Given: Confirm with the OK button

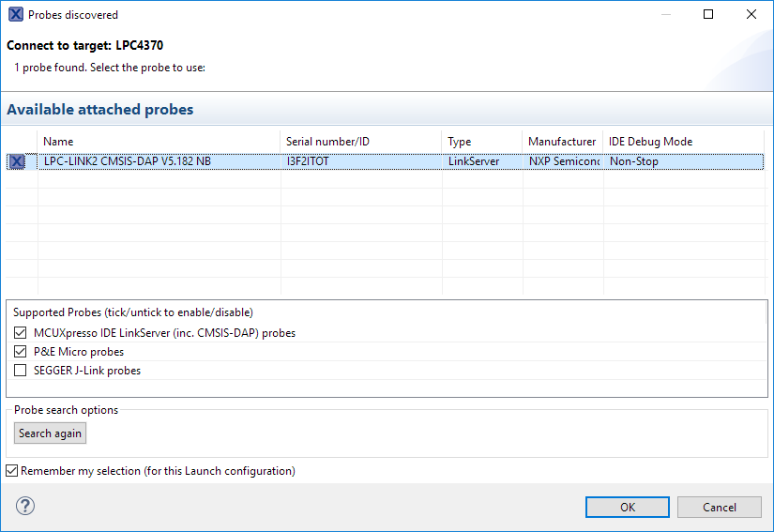Looking at the screenshot, I should click(627, 507).
